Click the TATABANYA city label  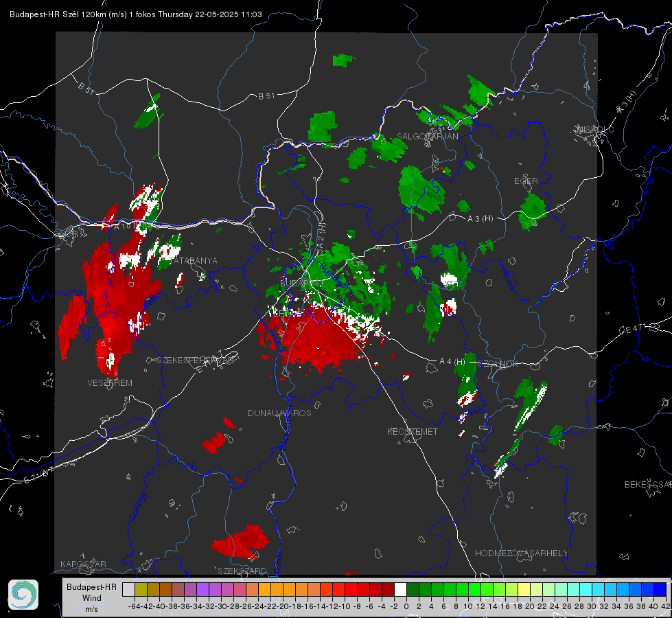[x=194, y=260]
